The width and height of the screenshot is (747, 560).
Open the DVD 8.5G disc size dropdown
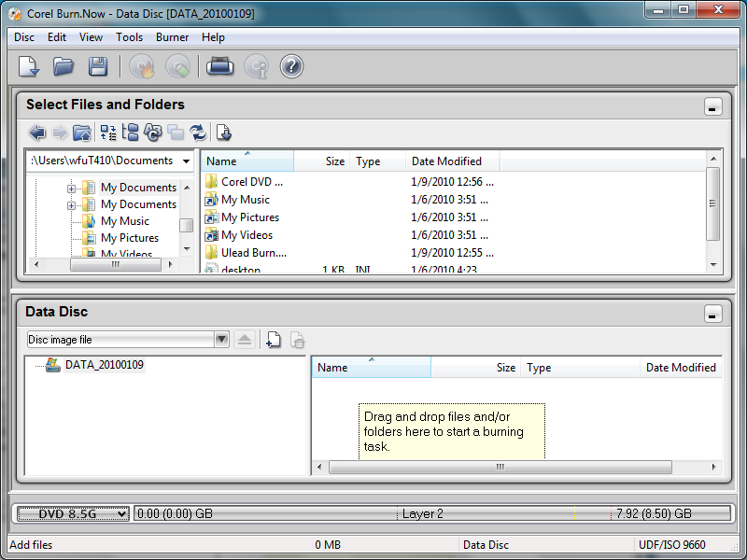(73, 513)
